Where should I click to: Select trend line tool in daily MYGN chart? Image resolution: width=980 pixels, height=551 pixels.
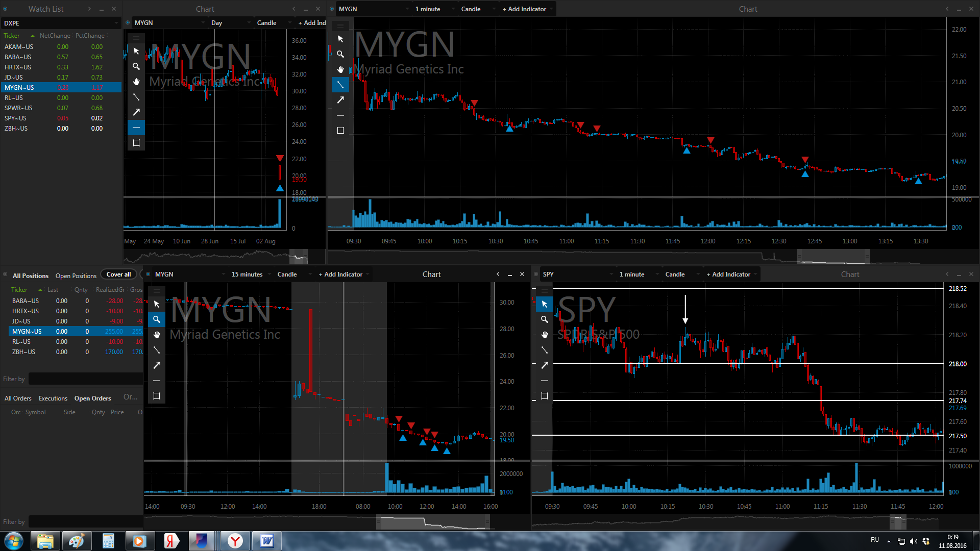pos(136,97)
